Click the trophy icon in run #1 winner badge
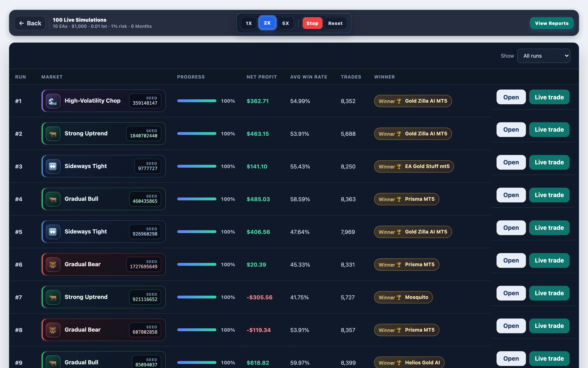 [399, 101]
